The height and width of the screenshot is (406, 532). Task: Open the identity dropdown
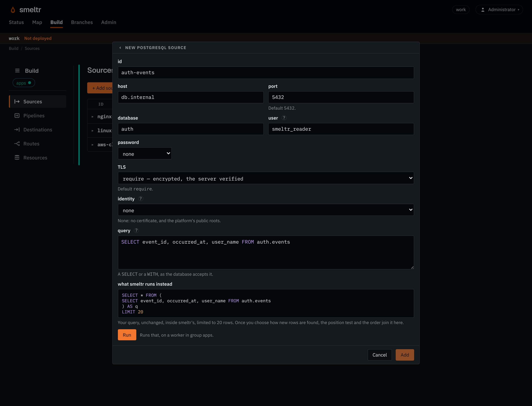(x=266, y=210)
